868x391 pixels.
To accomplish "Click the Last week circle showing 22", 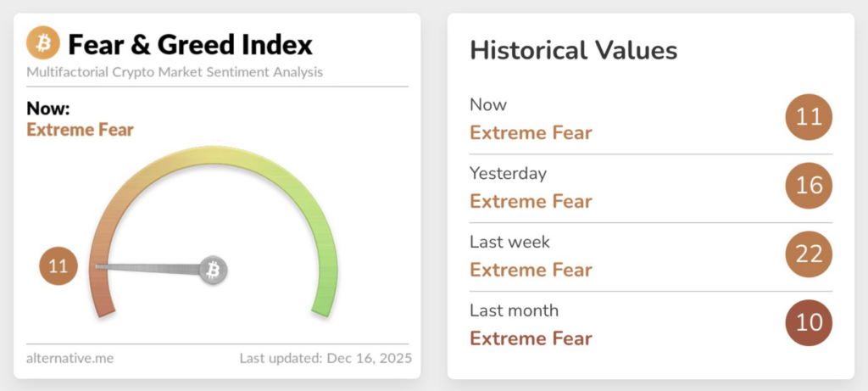I will (809, 254).
